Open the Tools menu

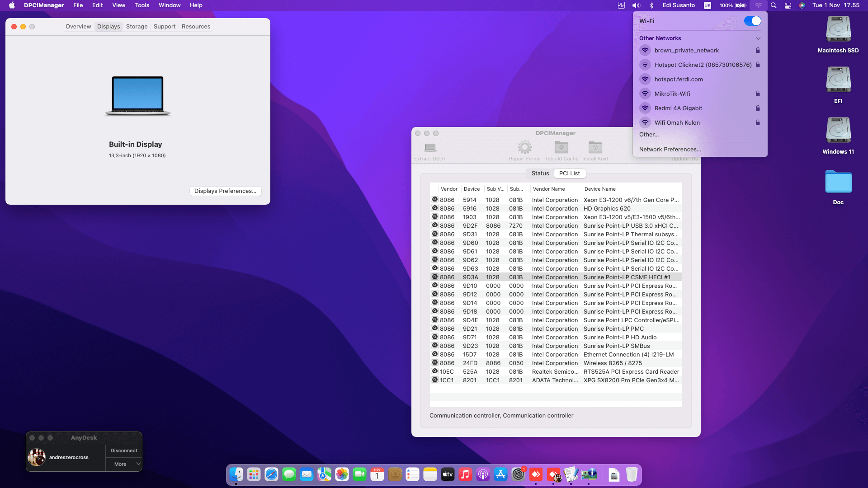142,5
